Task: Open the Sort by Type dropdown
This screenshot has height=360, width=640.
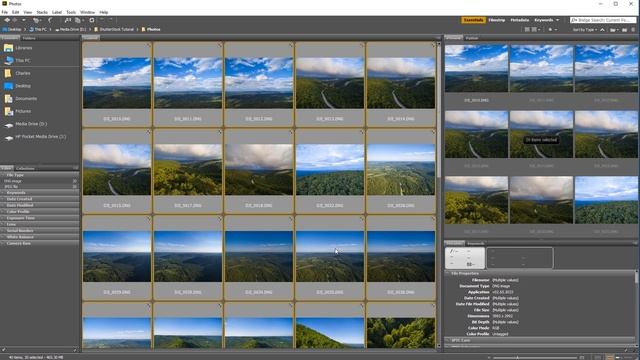Action: (x=584, y=29)
